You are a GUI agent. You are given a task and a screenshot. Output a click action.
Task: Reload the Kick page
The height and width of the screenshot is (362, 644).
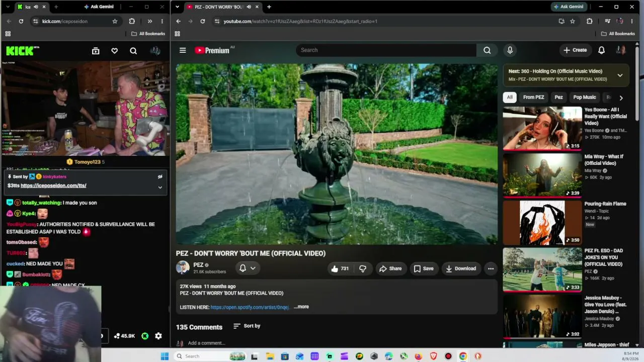21,21
